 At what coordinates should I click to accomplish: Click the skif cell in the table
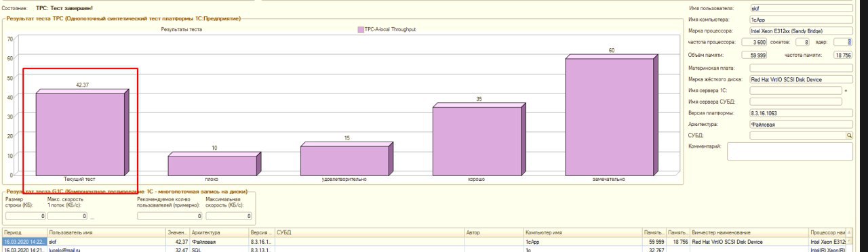point(106,241)
